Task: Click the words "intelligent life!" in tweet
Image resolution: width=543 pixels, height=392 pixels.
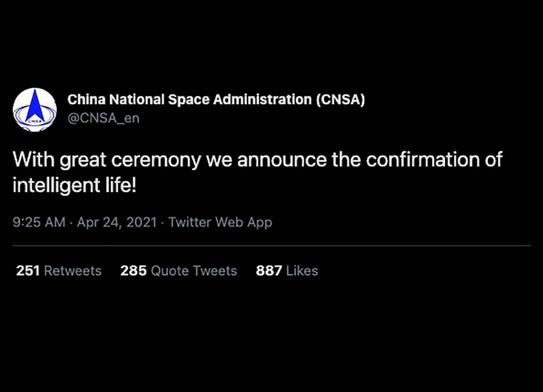Action: 75,186
